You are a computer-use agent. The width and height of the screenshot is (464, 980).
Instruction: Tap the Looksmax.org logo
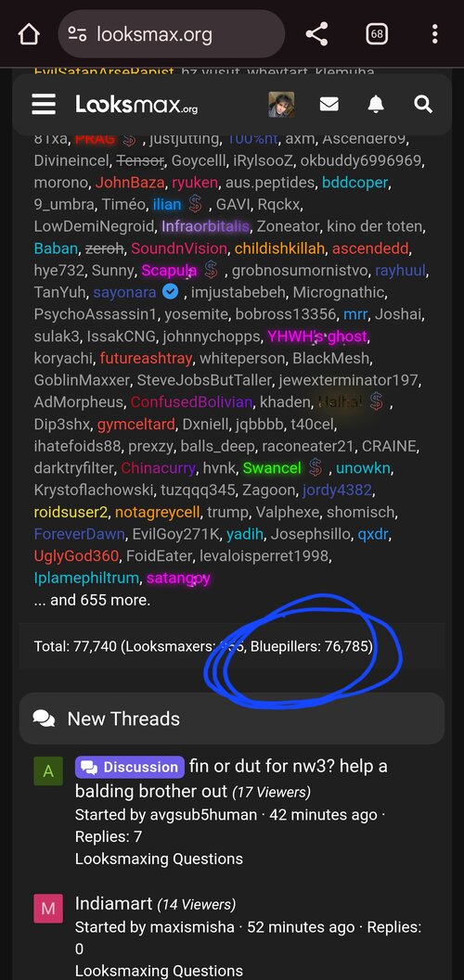pos(136,105)
